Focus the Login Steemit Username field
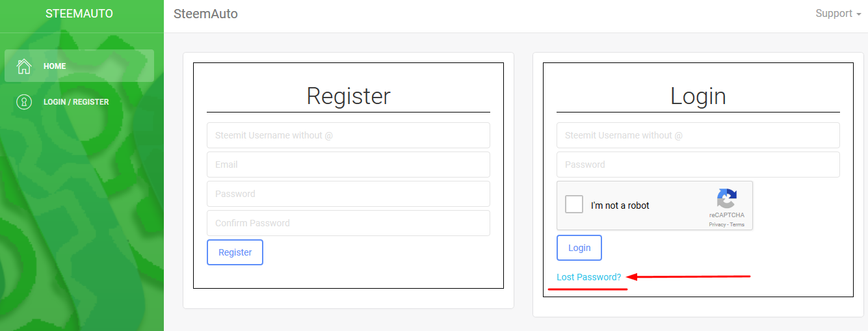This screenshot has width=868, height=331. coord(698,135)
